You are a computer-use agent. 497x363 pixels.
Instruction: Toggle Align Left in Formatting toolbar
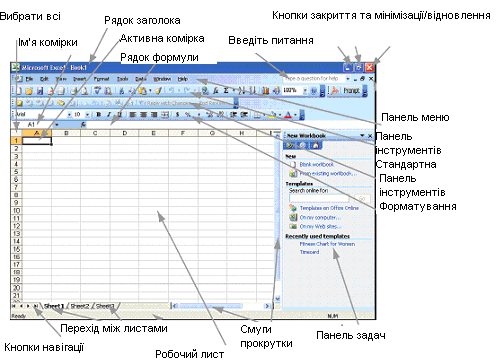[x=132, y=115]
